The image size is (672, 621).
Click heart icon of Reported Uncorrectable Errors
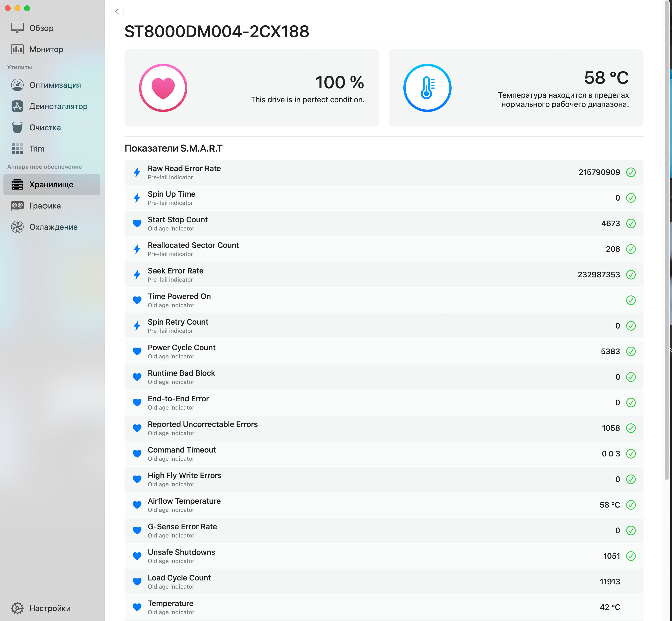coord(137,428)
